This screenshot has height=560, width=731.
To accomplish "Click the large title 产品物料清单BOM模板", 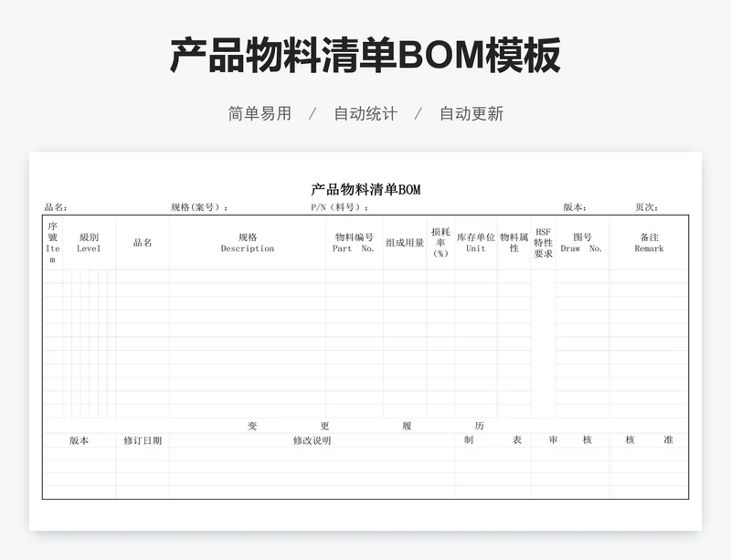I will pos(365,56).
